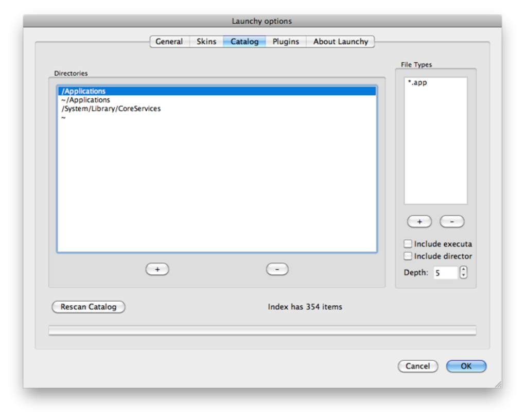Image resolution: width=525 pixels, height=420 pixels.
Task: Select the /System/Library/CoreServices directory
Action: [111, 108]
